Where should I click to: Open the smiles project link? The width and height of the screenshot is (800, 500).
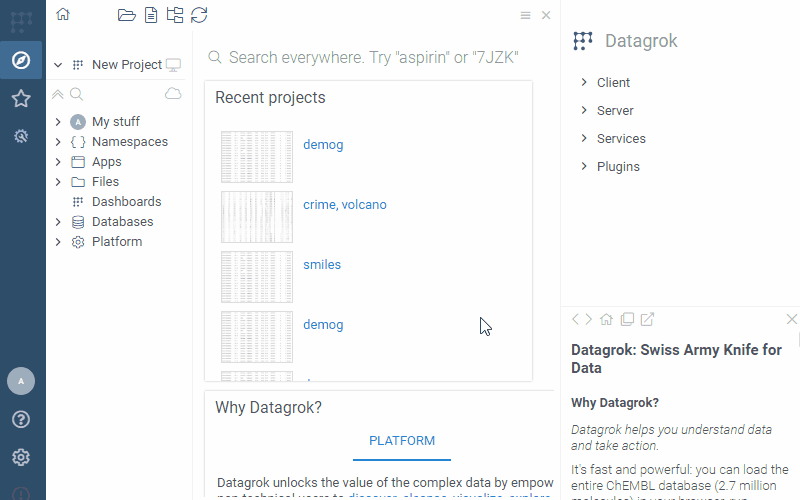[322, 265]
